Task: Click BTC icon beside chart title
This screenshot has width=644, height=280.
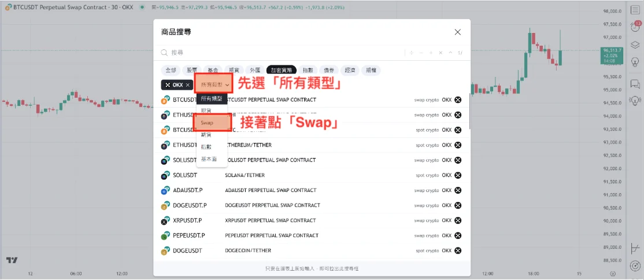Action: [8, 7]
